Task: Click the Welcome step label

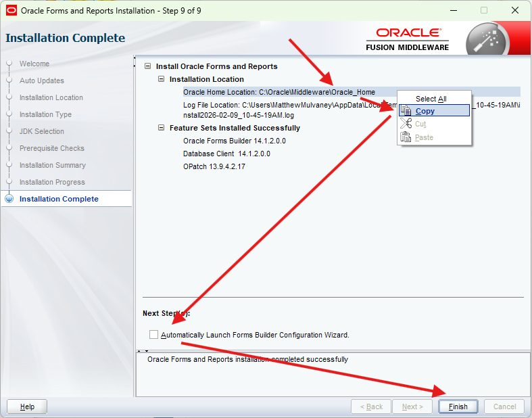Action: point(34,64)
